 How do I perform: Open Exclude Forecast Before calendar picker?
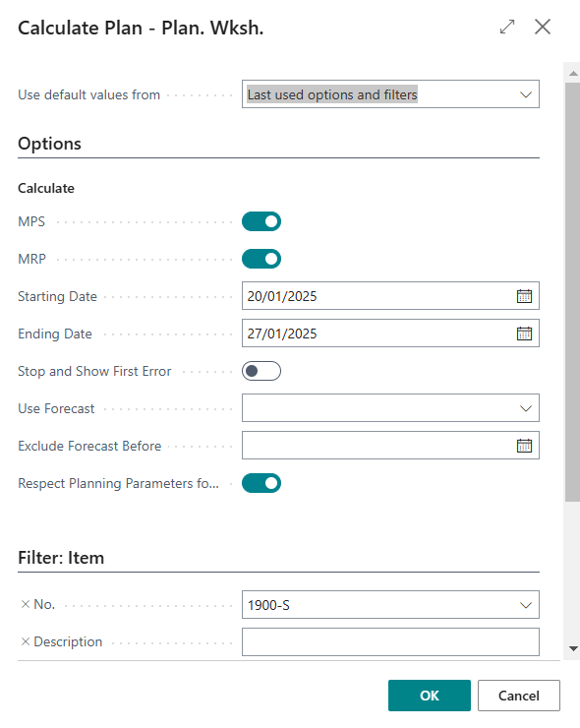click(x=524, y=446)
